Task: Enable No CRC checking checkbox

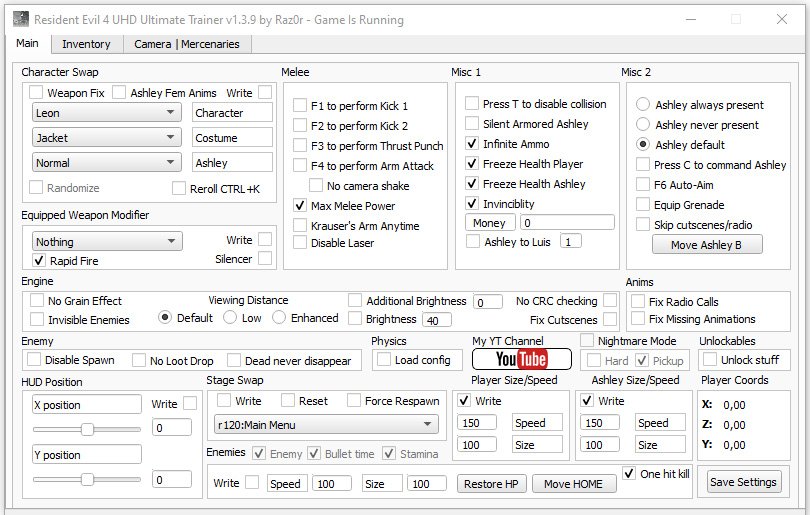Action: (610, 300)
